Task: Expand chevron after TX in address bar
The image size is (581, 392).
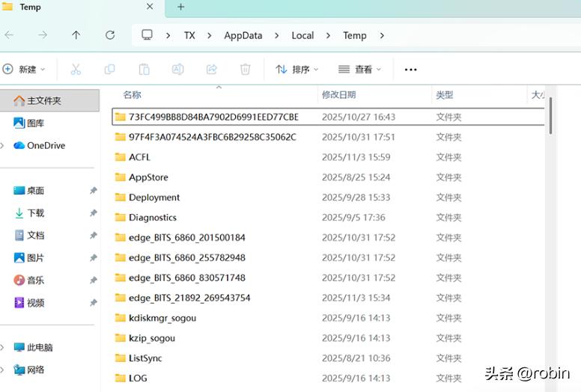Action: (x=210, y=36)
